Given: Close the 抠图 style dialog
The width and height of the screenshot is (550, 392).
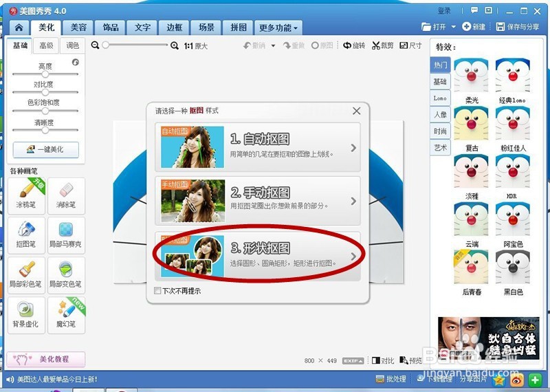Looking at the screenshot, I should click(356, 111).
